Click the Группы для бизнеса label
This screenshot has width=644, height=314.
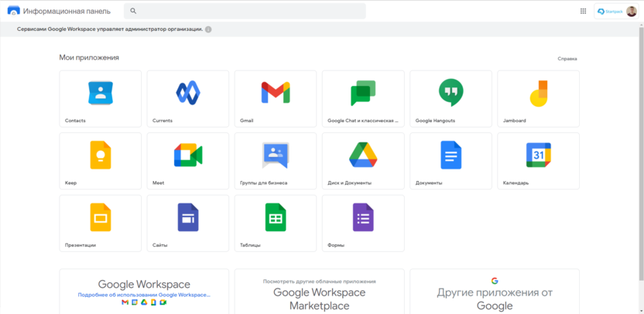263,183
